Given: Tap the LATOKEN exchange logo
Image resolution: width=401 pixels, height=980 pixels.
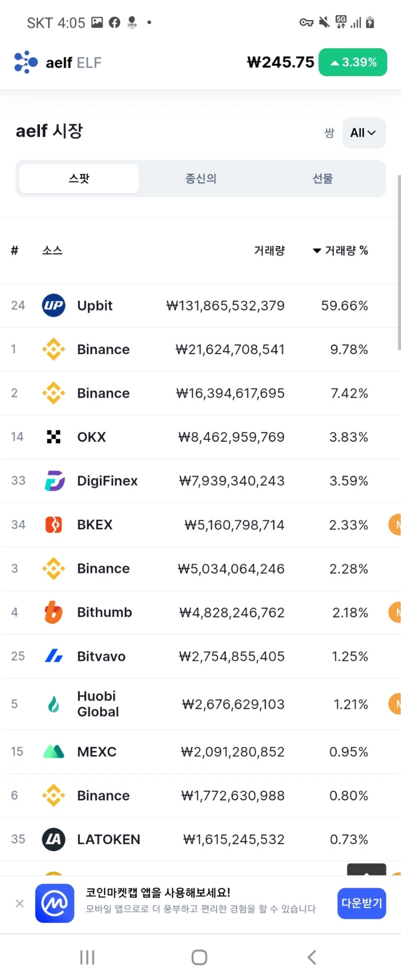Looking at the screenshot, I should pyautogui.click(x=54, y=839).
